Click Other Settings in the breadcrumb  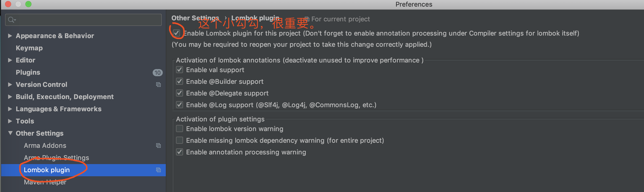pyautogui.click(x=195, y=18)
